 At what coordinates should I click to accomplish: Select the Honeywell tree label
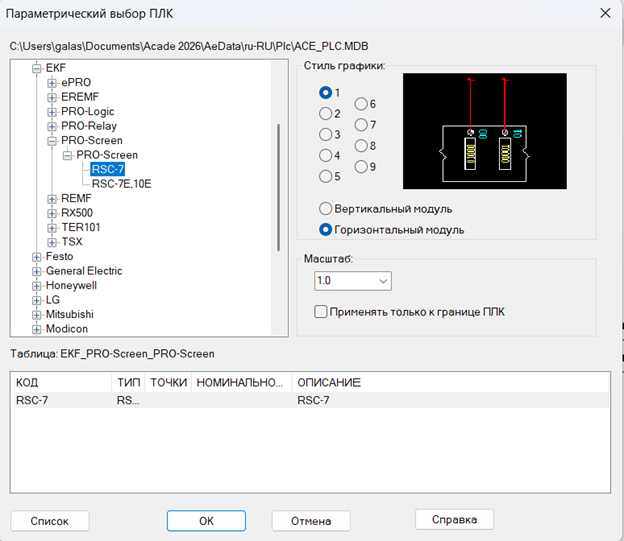click(x=71, y=285)
